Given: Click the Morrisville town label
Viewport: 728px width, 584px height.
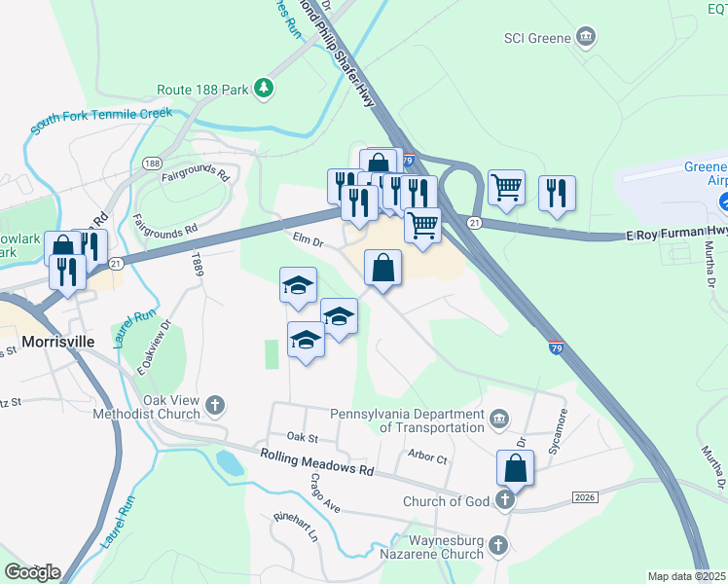Looking at the screenshot, I should pyautogui.click(x=58, y=342).
